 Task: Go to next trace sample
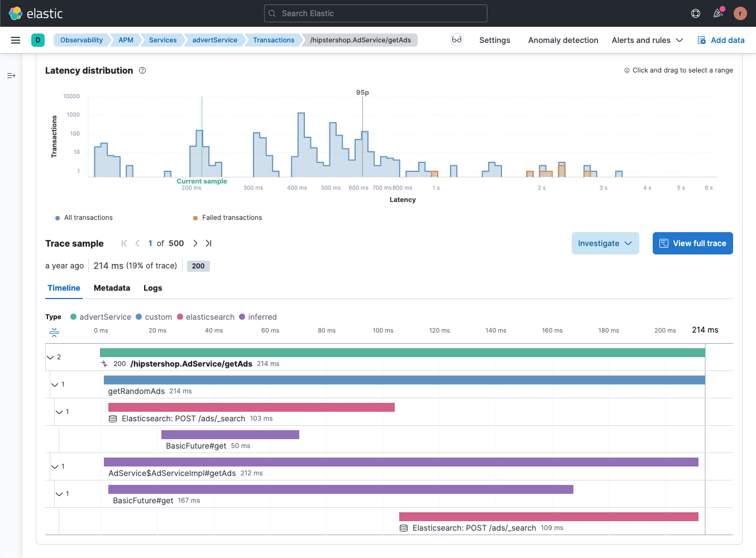click(x=195, y=243)
